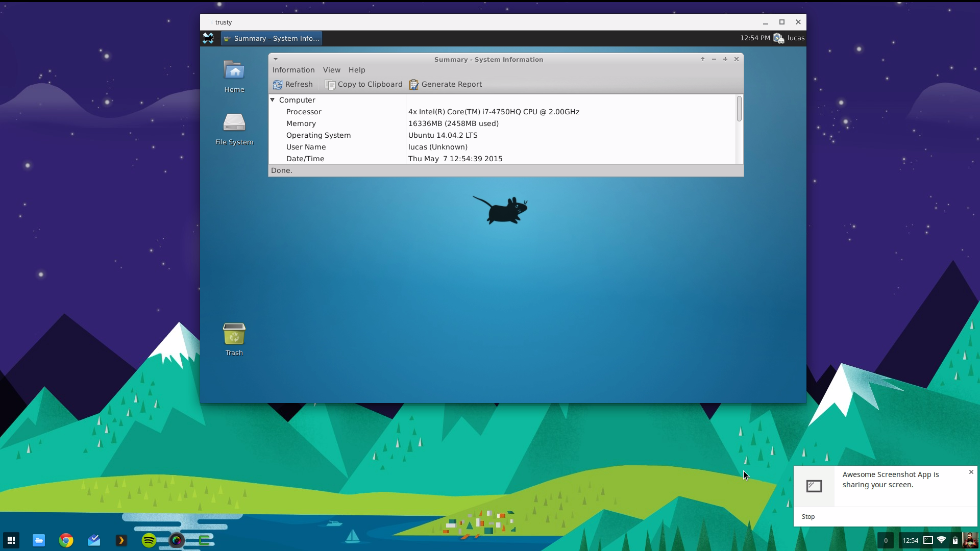This screenshot has height=551, width=980.
Task: Click the Generate Report icon
Action: click(414, 85)
